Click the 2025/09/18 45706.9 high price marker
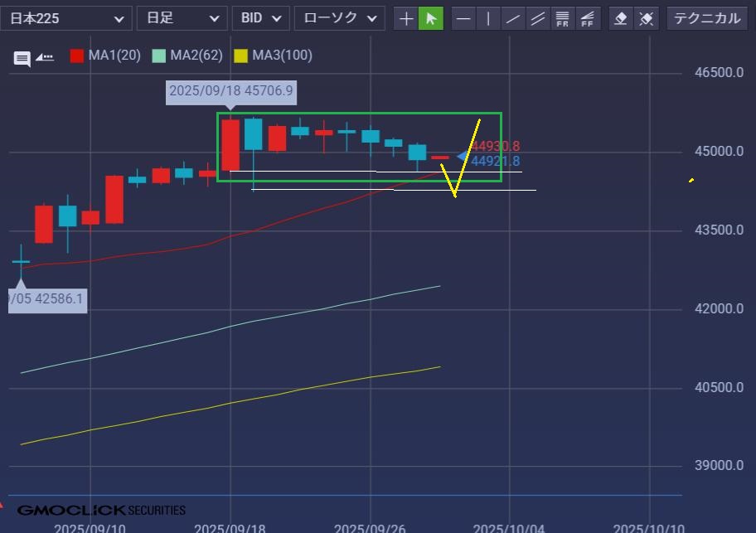Viewport: 756px width, 533px height. click(x=230, y=91)
